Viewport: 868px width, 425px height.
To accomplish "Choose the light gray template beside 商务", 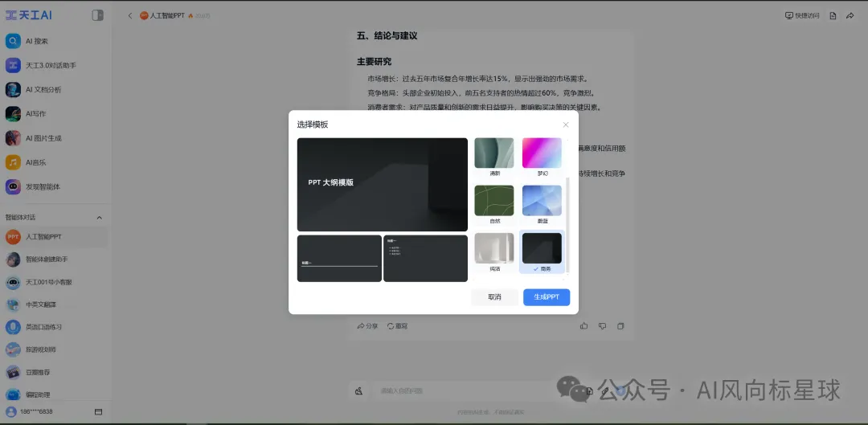I will click(x=494, y=251).
